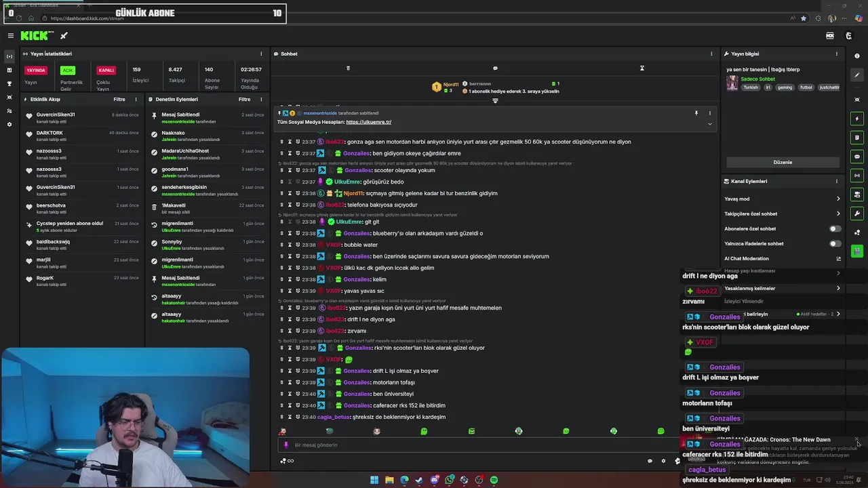Open File Explorer from the taskbar
The height and width of the screenshot is (488, 868).
389,480
